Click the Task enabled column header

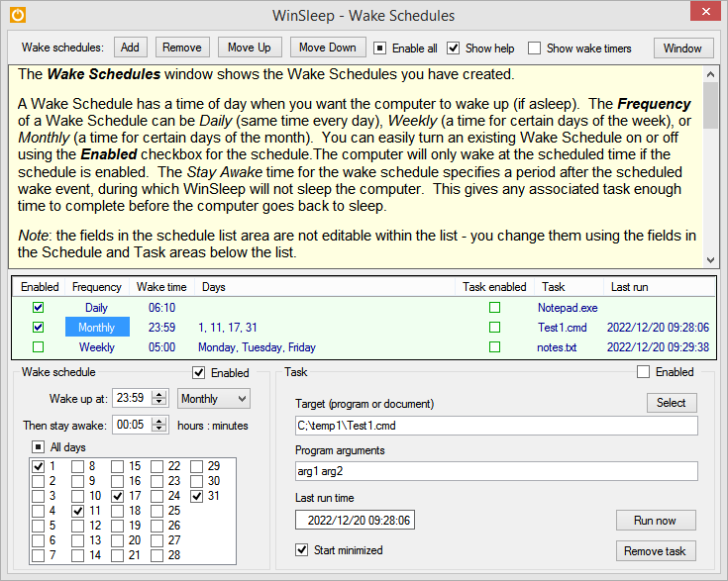pyautogui.click(x=494, y=287)
